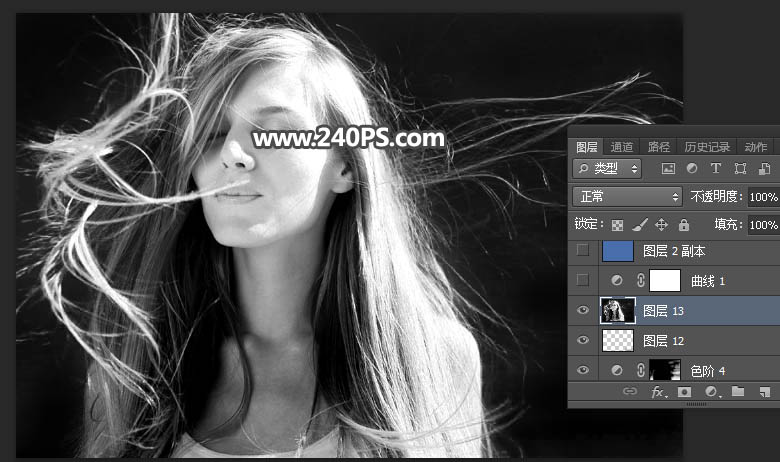Click the 曲线 1 mask link icon
This screenshot has height=462, width=780.
coord(641,280)
